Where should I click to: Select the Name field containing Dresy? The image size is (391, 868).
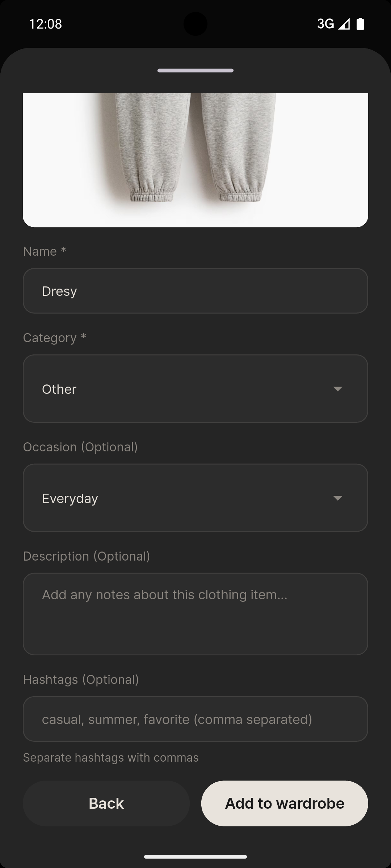pyautogui.click(x=195, y=291)
